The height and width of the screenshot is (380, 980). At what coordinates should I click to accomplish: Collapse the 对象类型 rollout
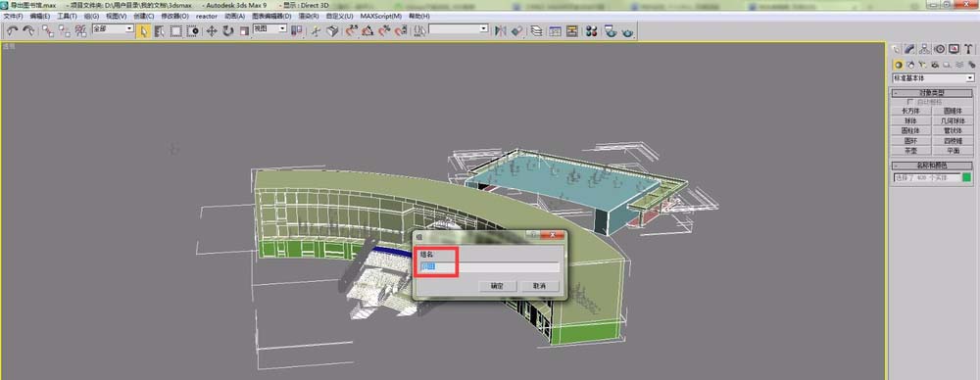point(932,92)
